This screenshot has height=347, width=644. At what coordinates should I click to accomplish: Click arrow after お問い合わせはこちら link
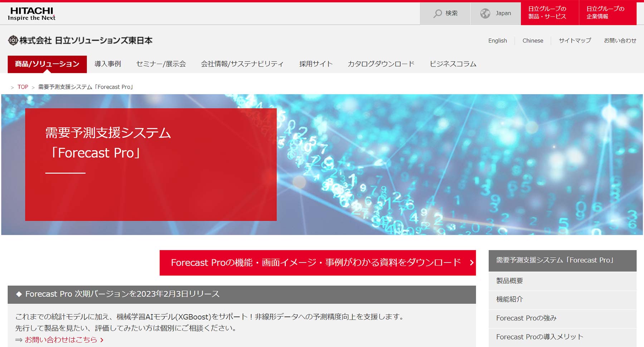[102, 340]
